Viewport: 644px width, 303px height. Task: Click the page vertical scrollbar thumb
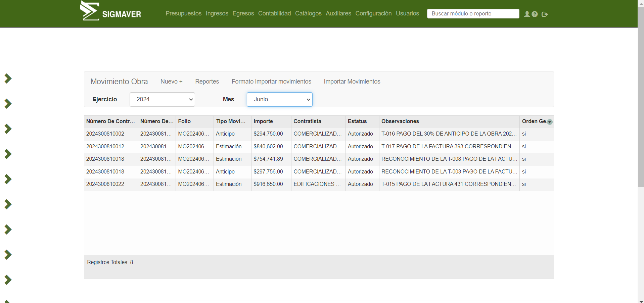tap(641, 97)
